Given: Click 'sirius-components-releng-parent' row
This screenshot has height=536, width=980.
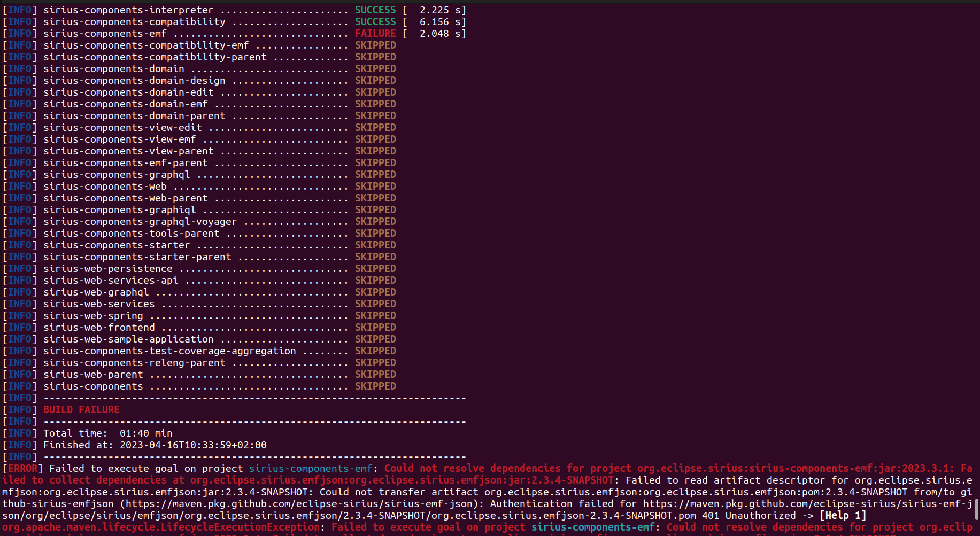Looking at the screenshot, I should (x=199, y=363).
